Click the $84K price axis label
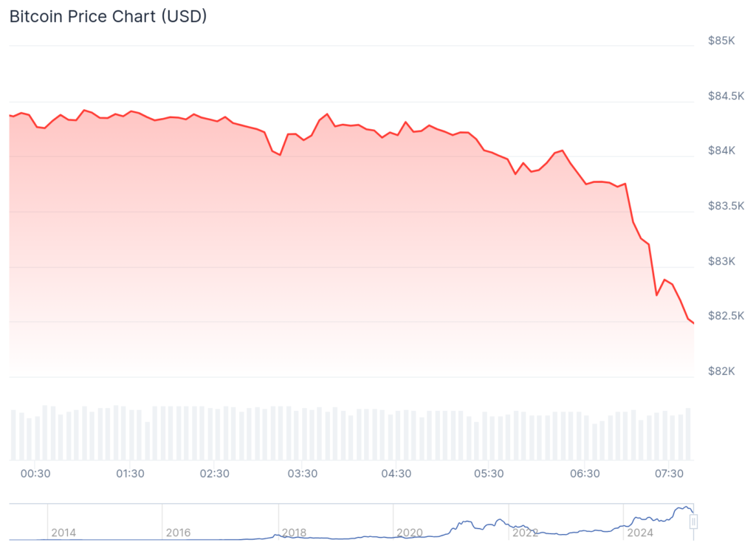The height and width of the screenshot is (554, 756). [721, 150]
